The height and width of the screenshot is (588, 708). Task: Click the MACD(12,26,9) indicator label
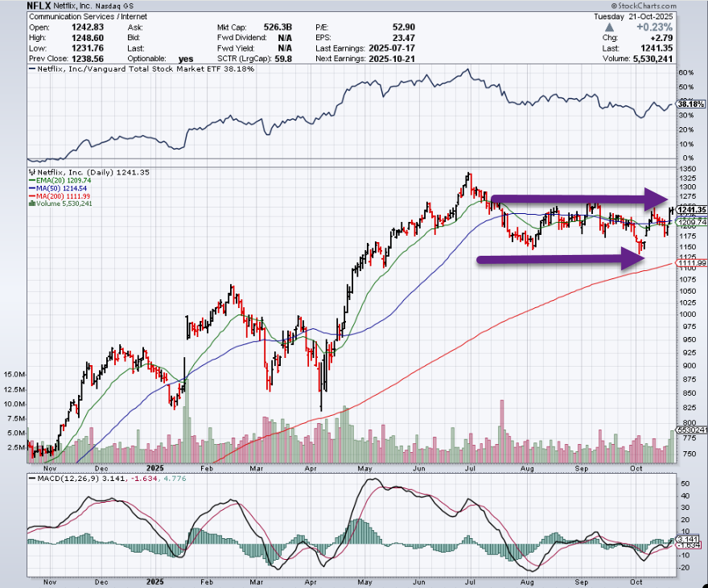(65, 481)
